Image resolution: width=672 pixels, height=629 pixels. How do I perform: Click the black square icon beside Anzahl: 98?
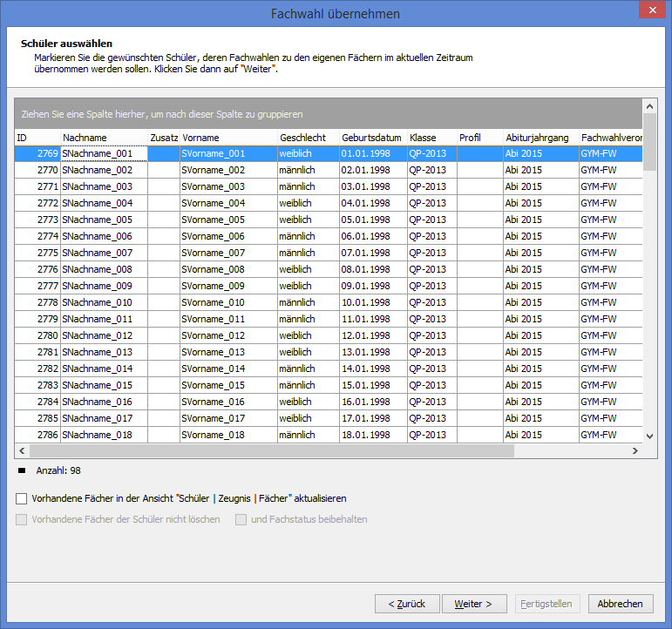coord(22,470)
